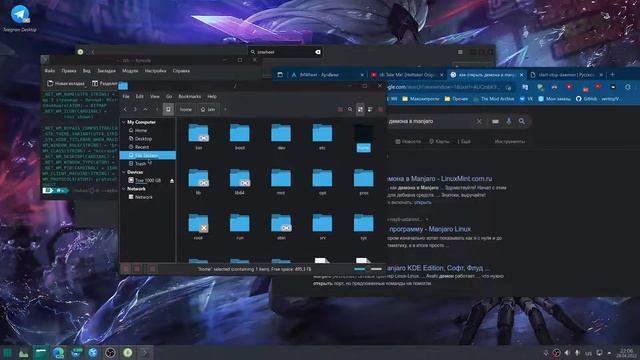Clear the Google search box text
The height and width of the screenshot is (360, 640).
(x=479, y=121)
